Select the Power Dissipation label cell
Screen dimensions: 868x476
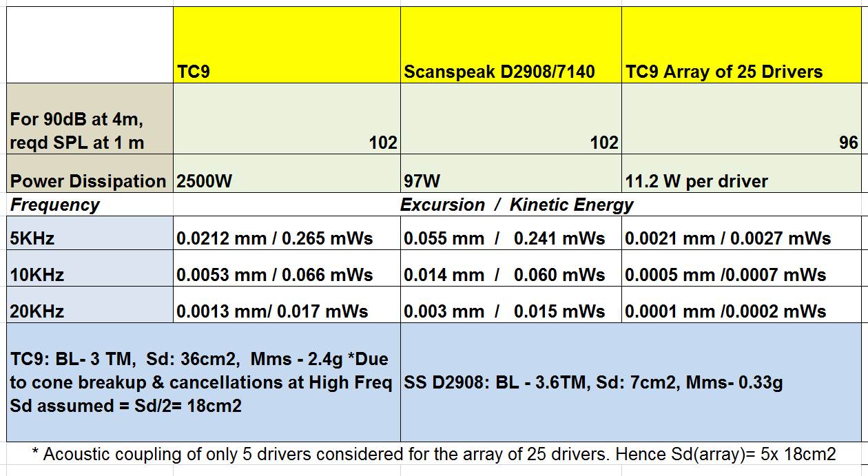coord(90,174)
